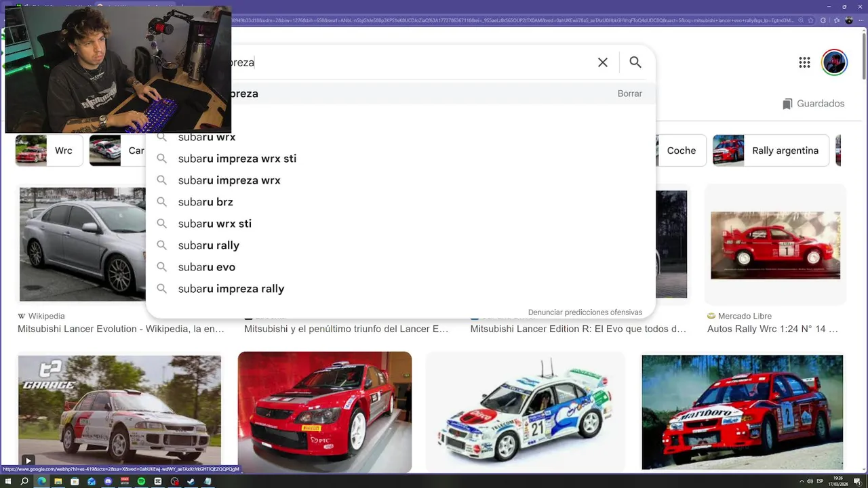Viewport: 868px width, 488px height.
Task: Click Mercado Libre favicon icon
Action: point(711,316)
